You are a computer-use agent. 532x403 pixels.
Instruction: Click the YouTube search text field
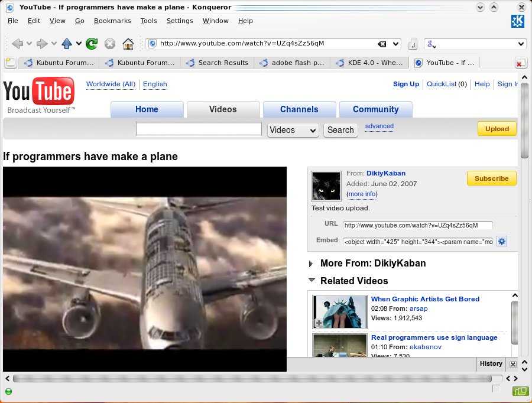[x=199, y=129]
